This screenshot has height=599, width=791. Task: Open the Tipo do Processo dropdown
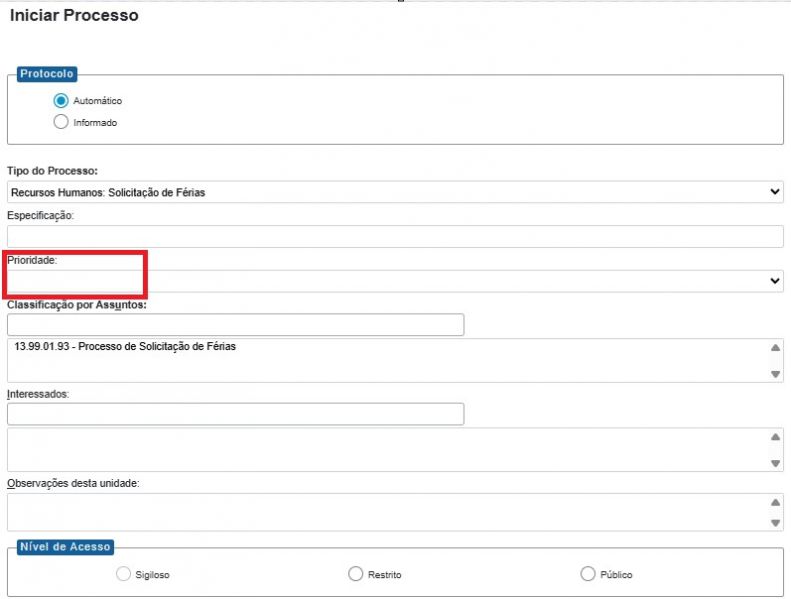click(395, 192)
